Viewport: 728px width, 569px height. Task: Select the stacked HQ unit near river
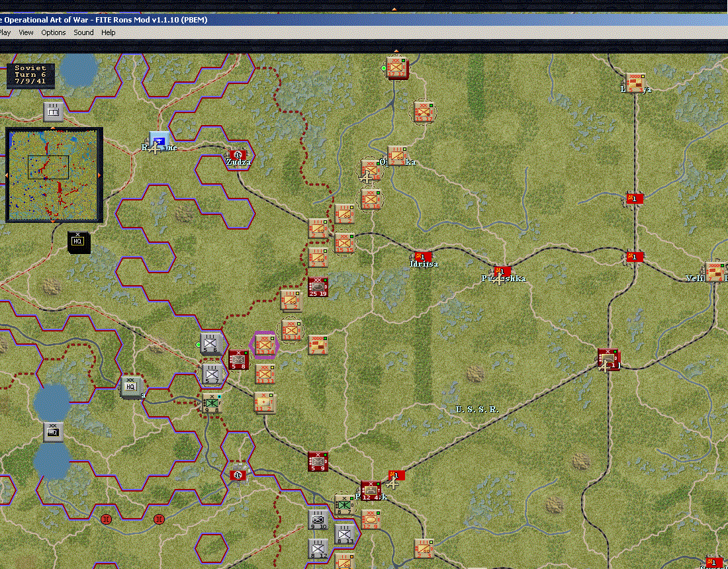pos(131,386)
